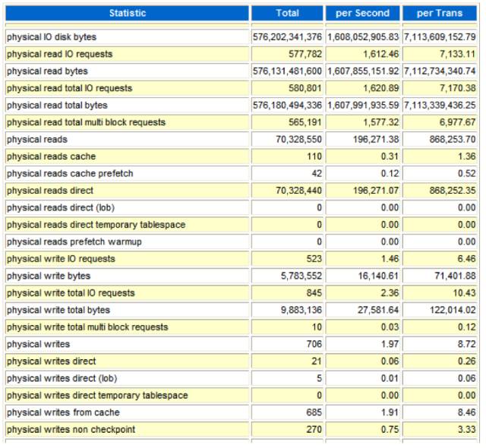
Task: Select the 'physical IO disk bytes' row label
Action: 52,37
